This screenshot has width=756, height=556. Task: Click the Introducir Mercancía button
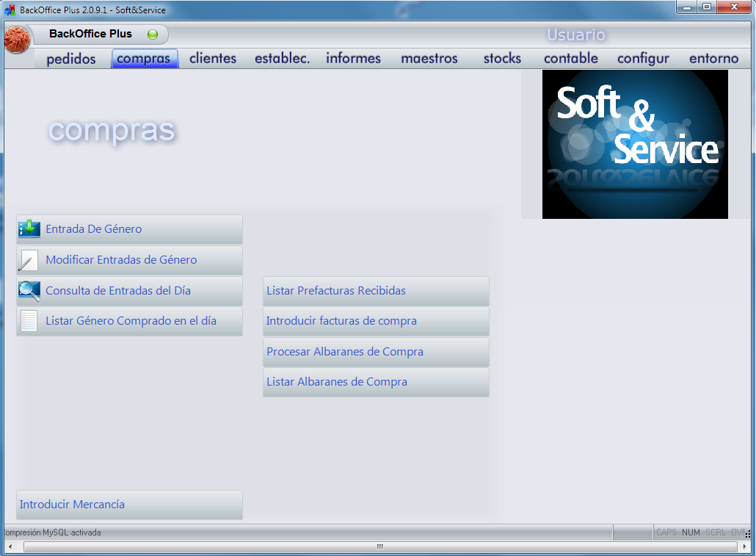129,505
